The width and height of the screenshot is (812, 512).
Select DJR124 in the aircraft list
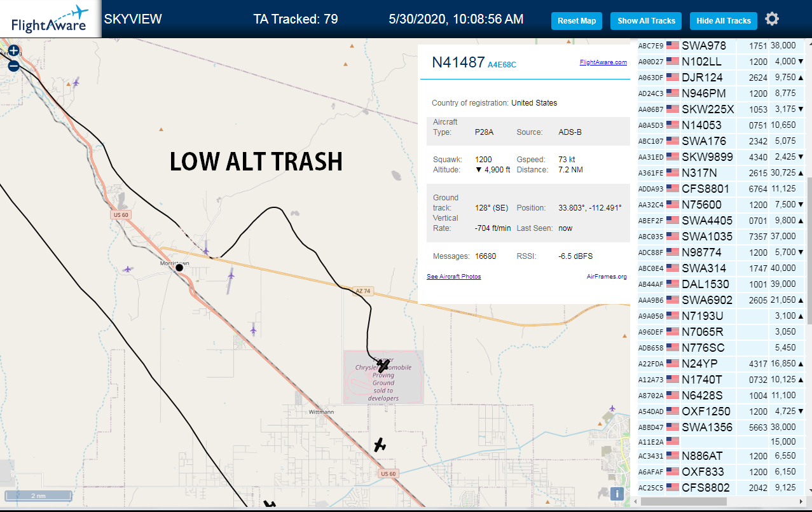[721, 78]
